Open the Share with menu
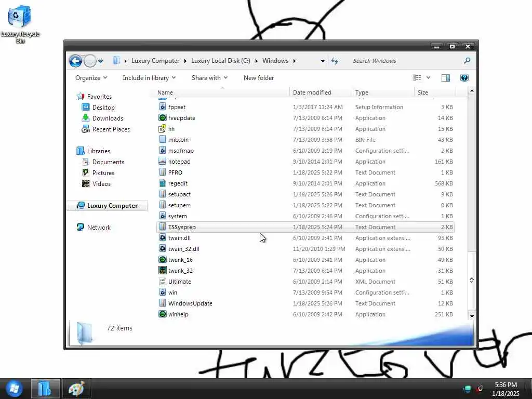 [209, 78]
